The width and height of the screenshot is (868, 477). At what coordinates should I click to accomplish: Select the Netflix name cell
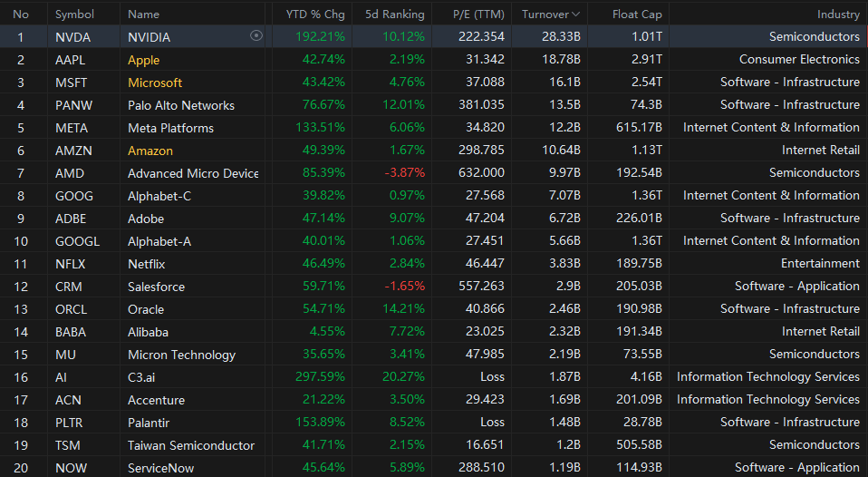[146, 264]
